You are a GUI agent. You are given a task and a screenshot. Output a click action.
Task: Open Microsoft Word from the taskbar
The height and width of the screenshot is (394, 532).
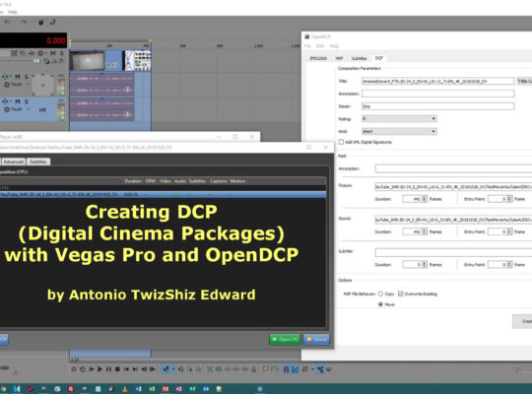(x=139, y=389)
